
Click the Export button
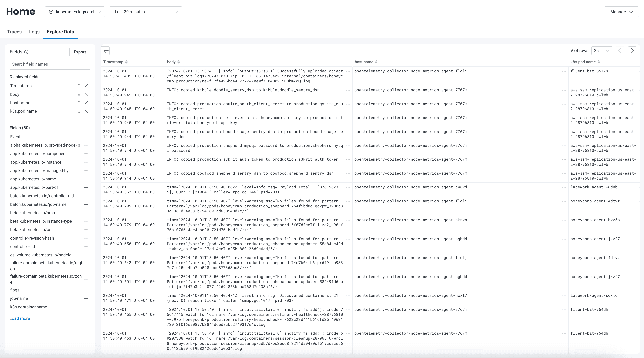[80, 52]
